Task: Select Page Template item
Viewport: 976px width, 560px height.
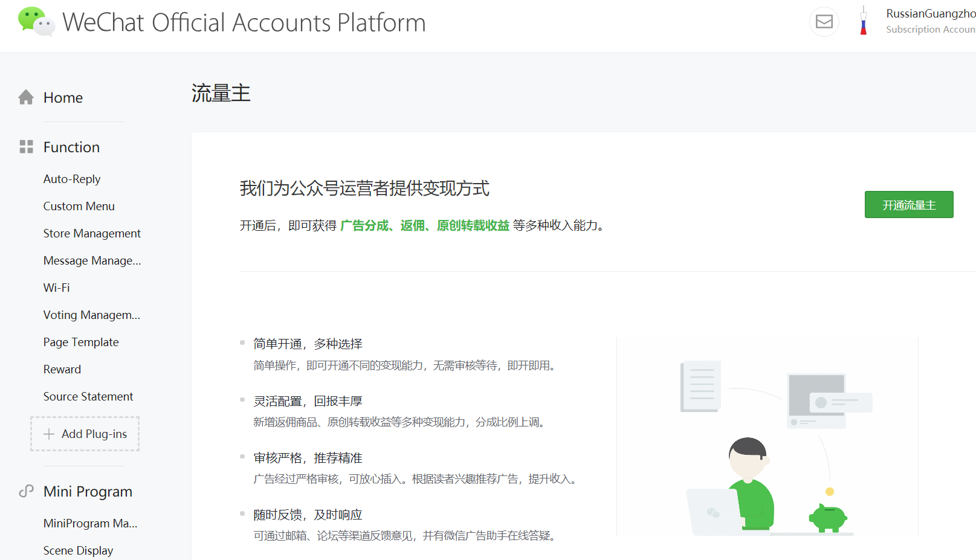Action: 81,342
